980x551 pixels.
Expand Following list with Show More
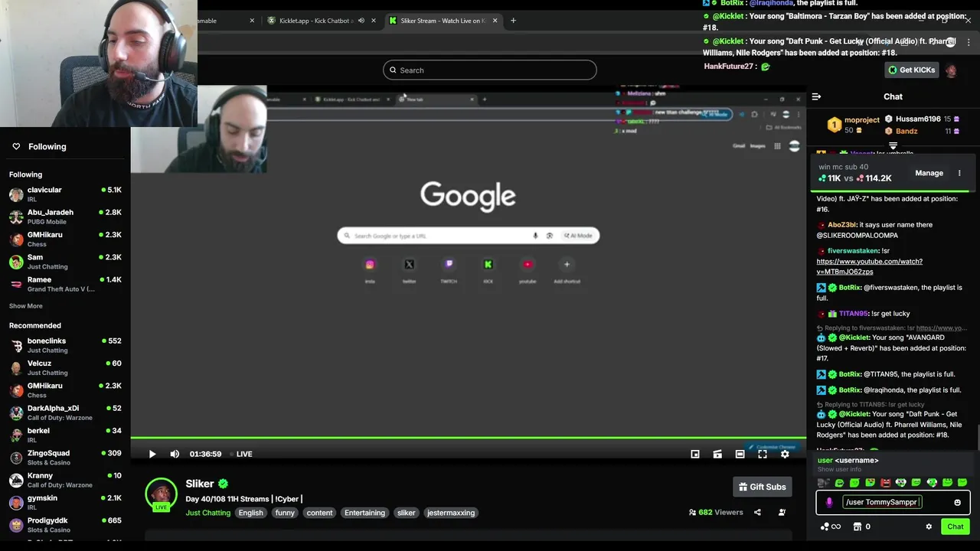(x=26, y=306)
